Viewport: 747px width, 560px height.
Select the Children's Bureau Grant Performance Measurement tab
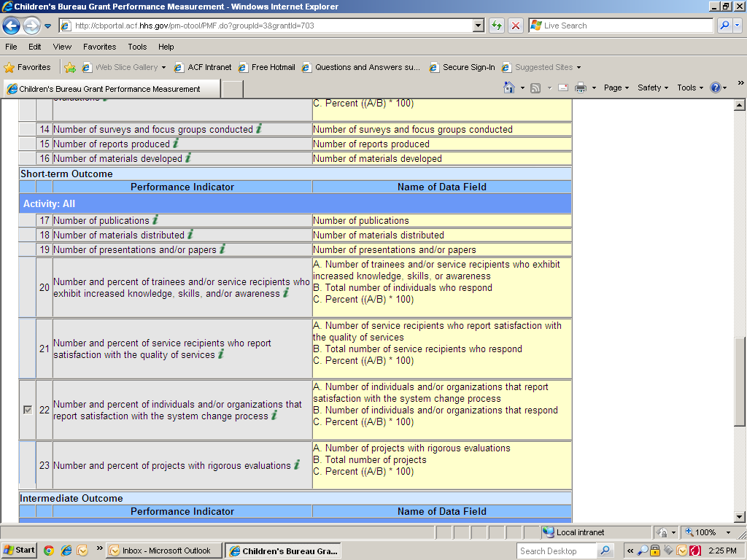[x=112, y=88]
